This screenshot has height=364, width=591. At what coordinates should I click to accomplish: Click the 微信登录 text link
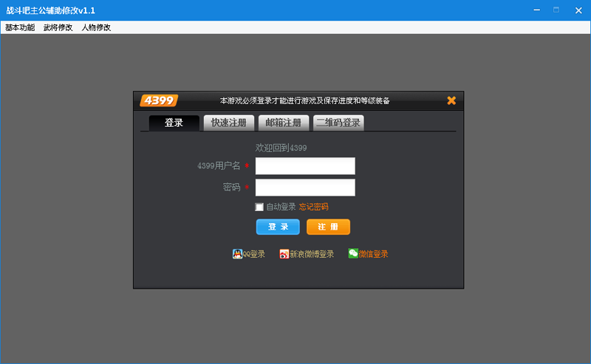coord(374,254)
